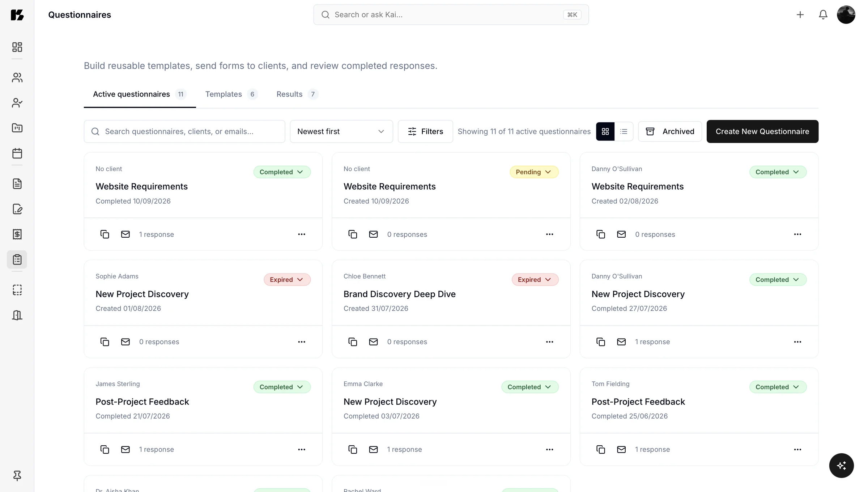Image resolution: width=868 pixels, height=492 pixels.
Task: Open the notifications bell
Action: (823, 14)
